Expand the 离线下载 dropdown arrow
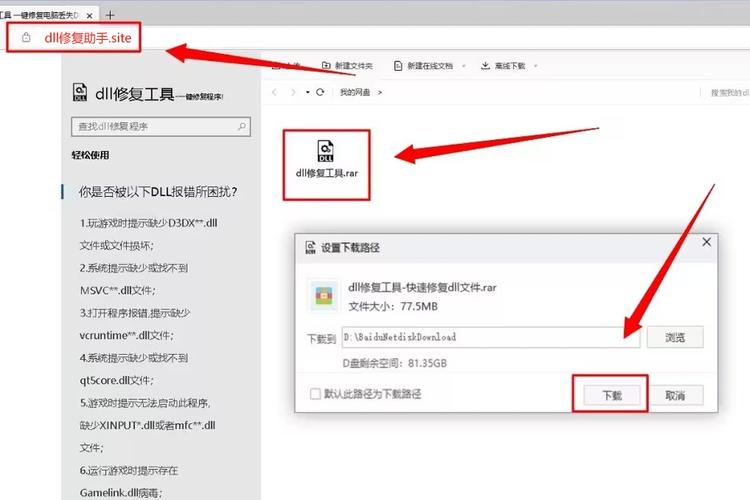The height and width of the screenshot is (500, 750). click(x=535, y=66)
